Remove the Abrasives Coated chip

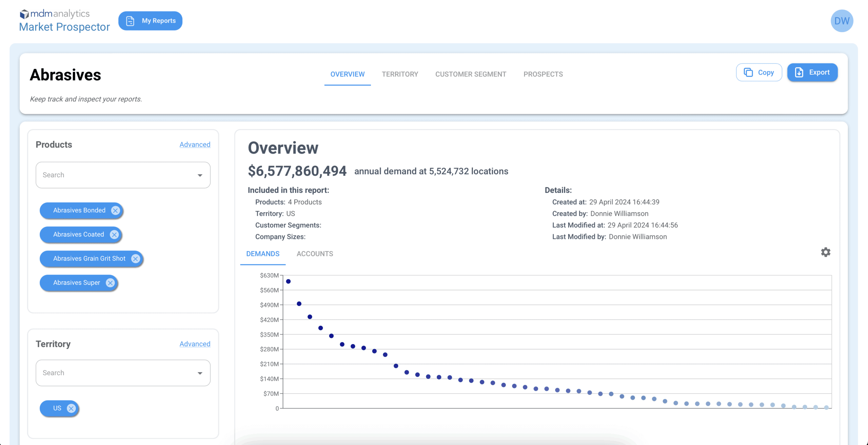pos(114,235)
